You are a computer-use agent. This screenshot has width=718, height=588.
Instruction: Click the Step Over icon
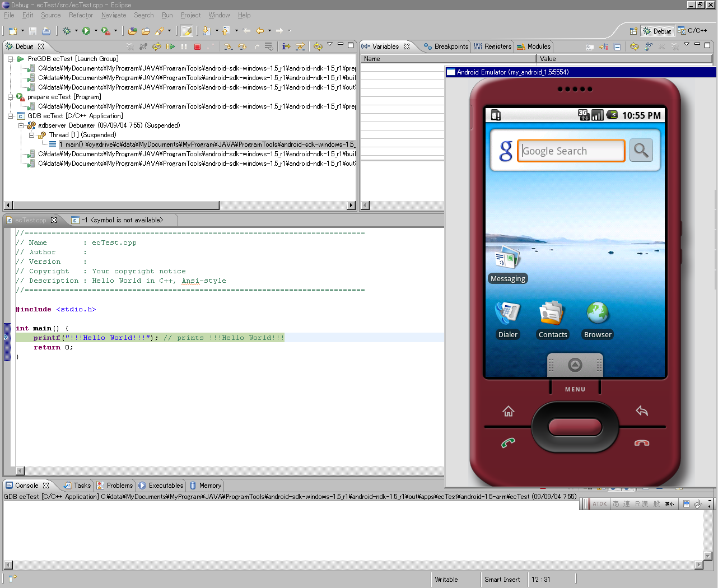tap(242, 46)
